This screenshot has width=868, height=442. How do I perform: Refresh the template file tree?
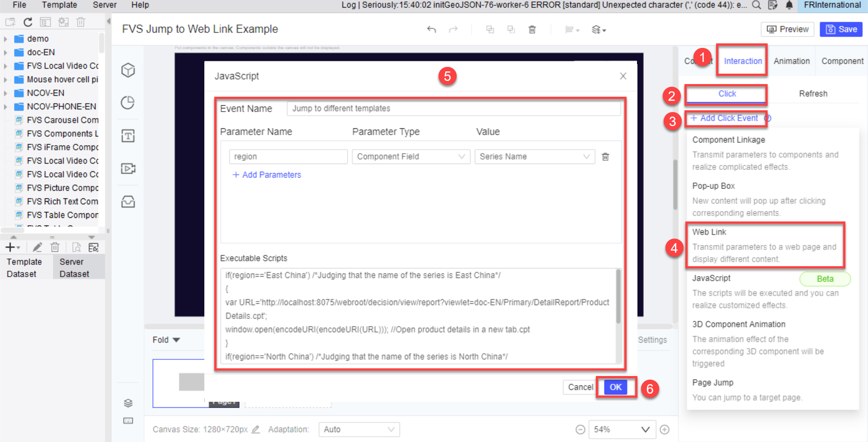point(28,22)
